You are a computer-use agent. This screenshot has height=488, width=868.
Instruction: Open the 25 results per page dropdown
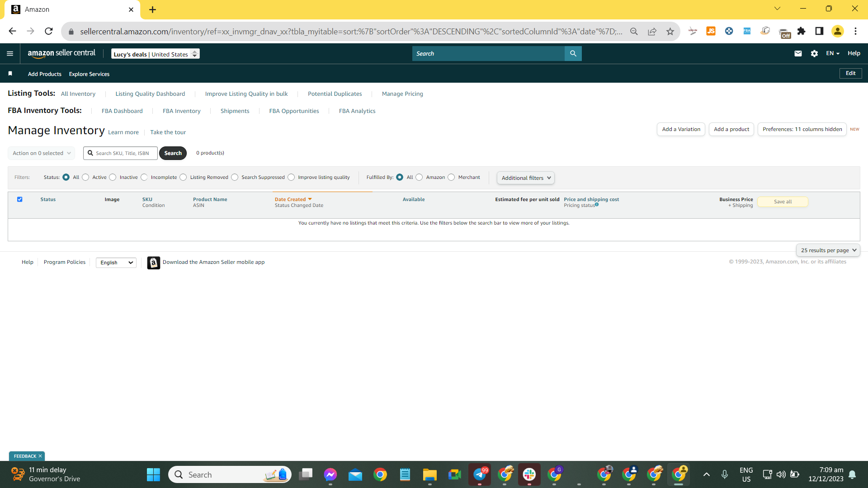tap(828, 250)
